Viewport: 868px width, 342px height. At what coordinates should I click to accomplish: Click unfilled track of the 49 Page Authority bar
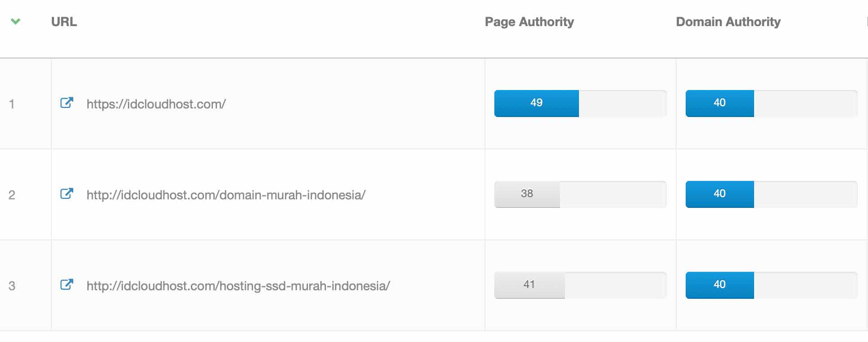coord(622,103)
